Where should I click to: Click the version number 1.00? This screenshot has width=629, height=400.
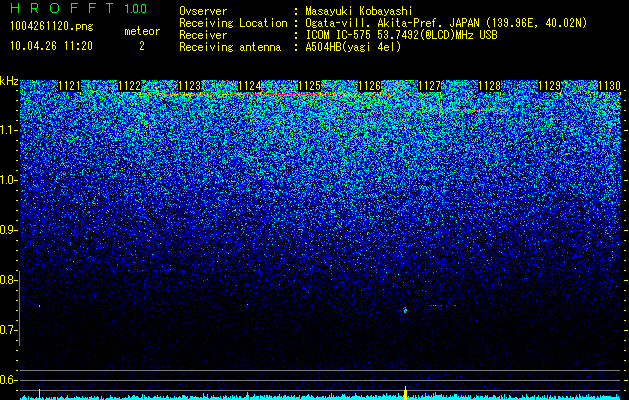[136, 9]
